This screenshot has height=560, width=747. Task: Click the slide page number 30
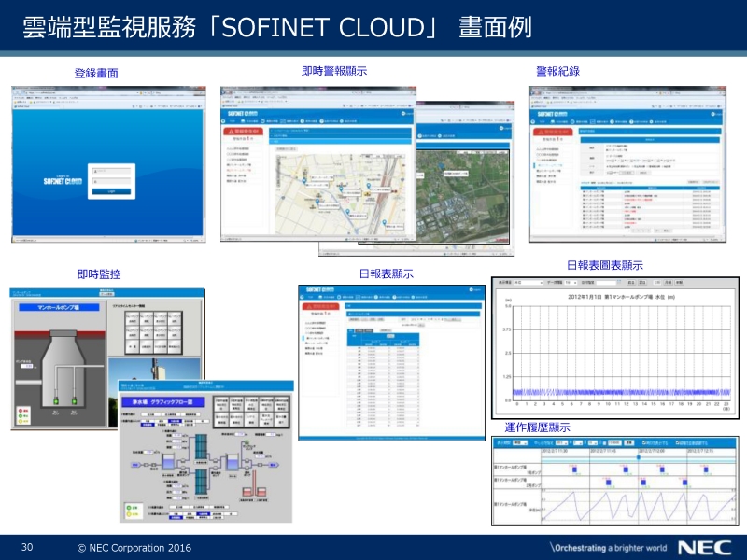pos(27,547)
